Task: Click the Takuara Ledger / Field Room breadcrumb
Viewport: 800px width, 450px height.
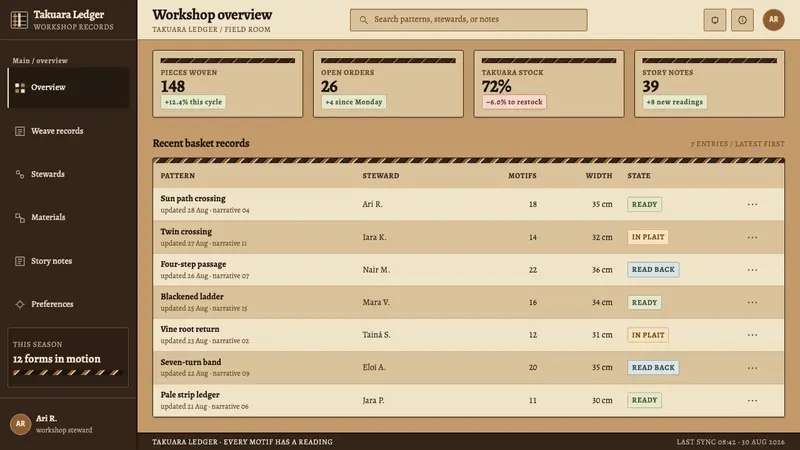Action: point(211,30)
